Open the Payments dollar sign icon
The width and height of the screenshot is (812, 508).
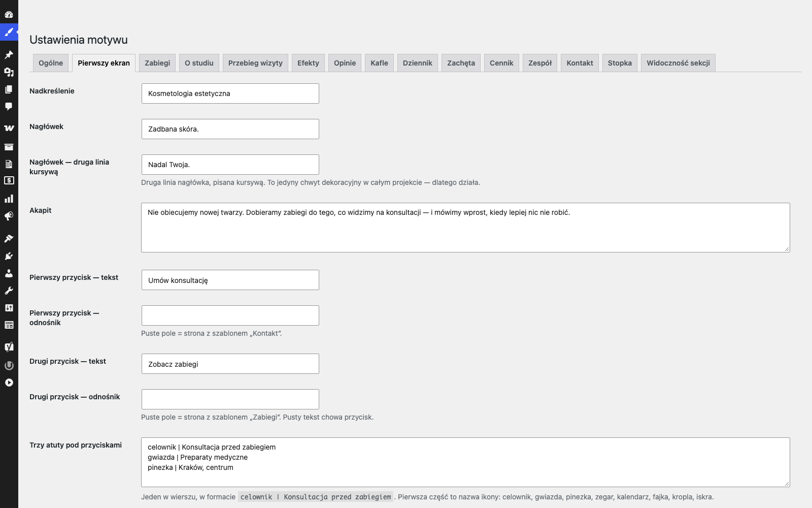[9, 180]
